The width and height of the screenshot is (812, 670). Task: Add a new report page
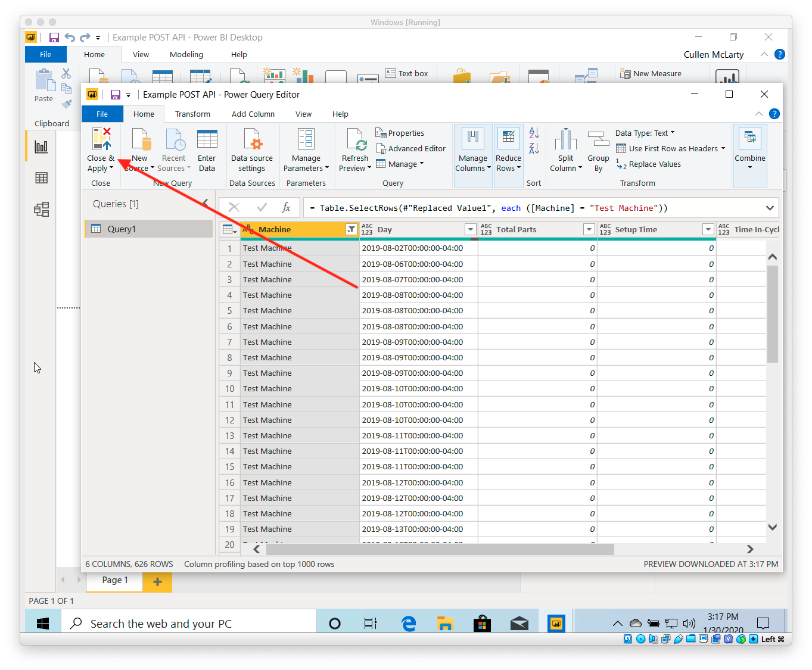[157, 582]
